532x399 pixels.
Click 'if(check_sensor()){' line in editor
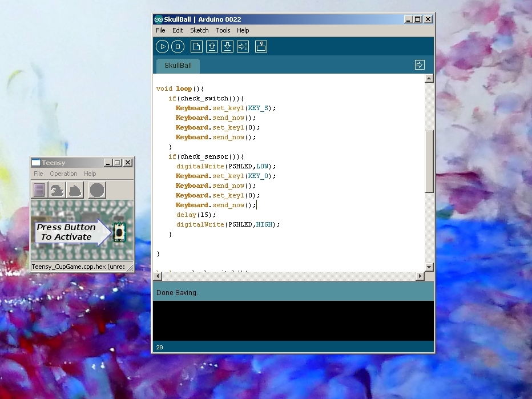pyautogui.click(x=206, y=156)
